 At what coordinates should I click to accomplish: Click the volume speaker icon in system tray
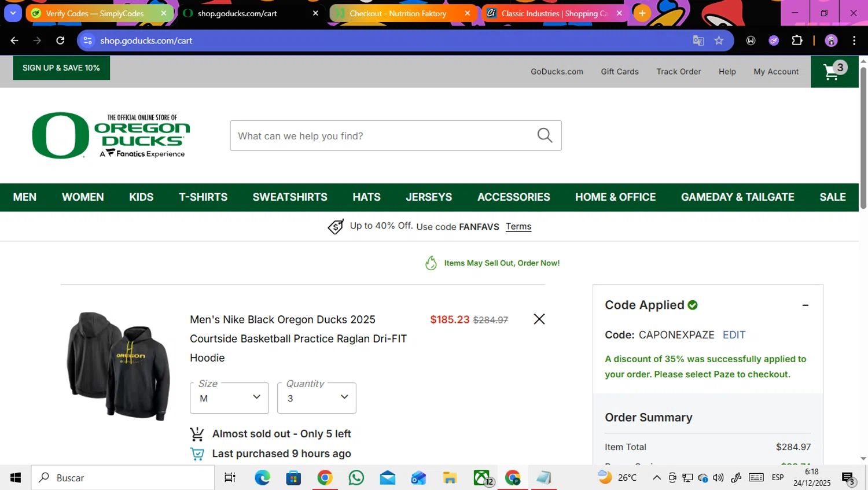pos(718,478)
